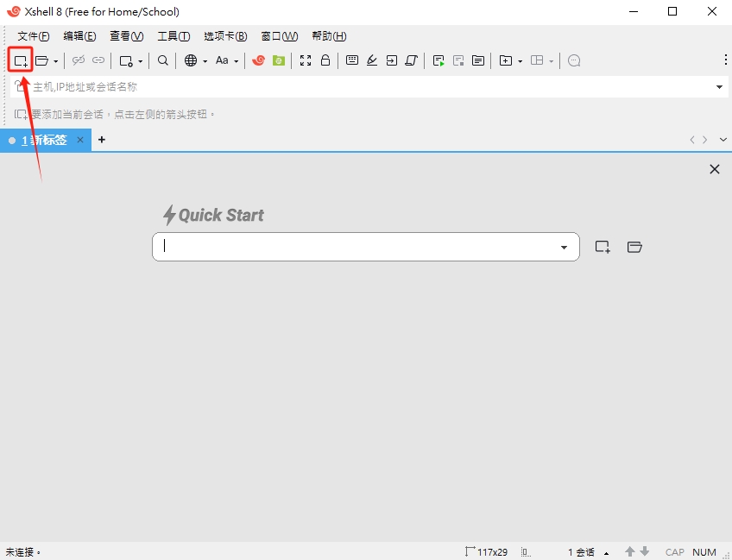Expand the tab layout dropdown arrow
Image resolution: width=732 pixels, height=560 pixels.
552,61
